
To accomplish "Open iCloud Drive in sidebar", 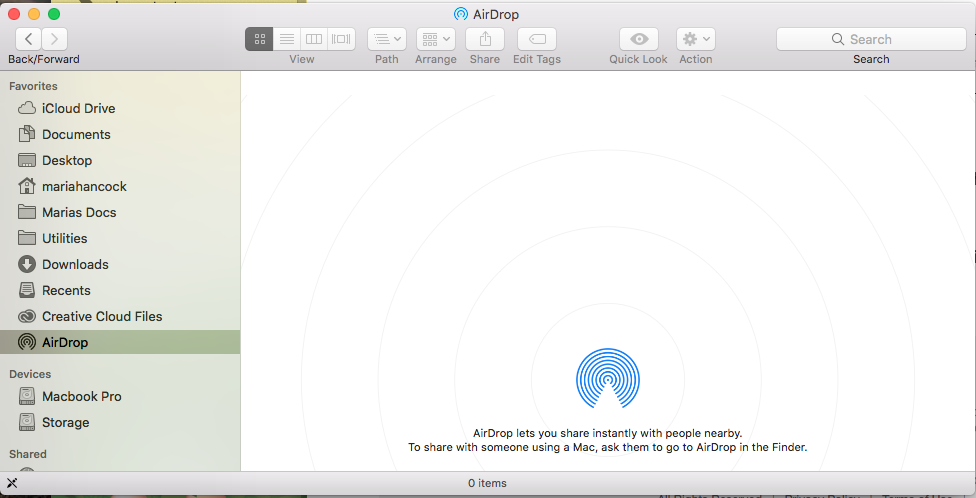I will tap(120, 108).
